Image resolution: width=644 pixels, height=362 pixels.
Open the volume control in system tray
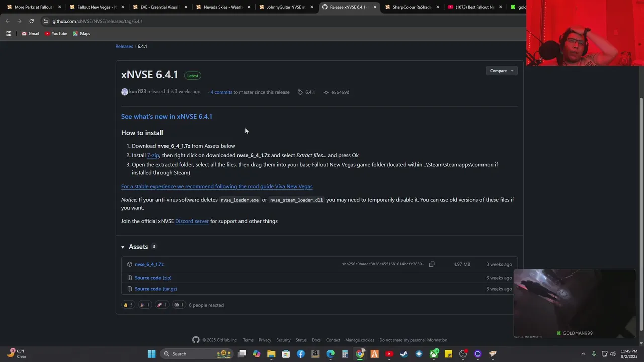(613, 354)
